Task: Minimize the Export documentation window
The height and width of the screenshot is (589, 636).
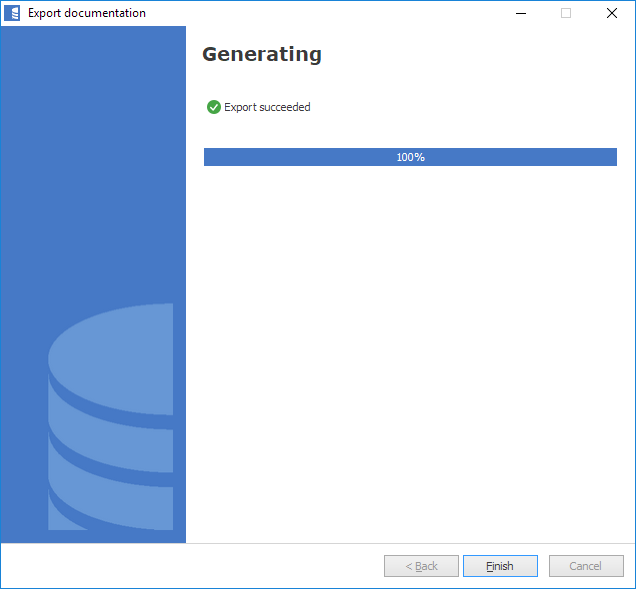Action: [520, 13]
